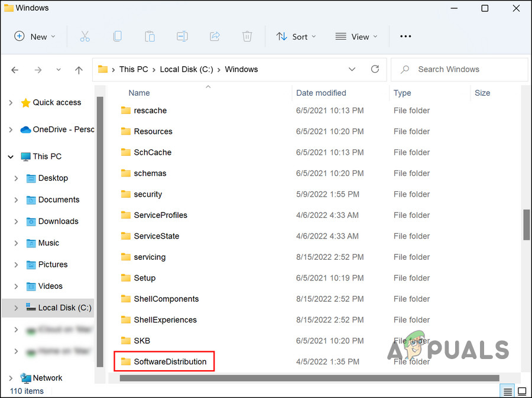
Task: Click the Windows title bar folder icon
Action: [x=9, y=8]
